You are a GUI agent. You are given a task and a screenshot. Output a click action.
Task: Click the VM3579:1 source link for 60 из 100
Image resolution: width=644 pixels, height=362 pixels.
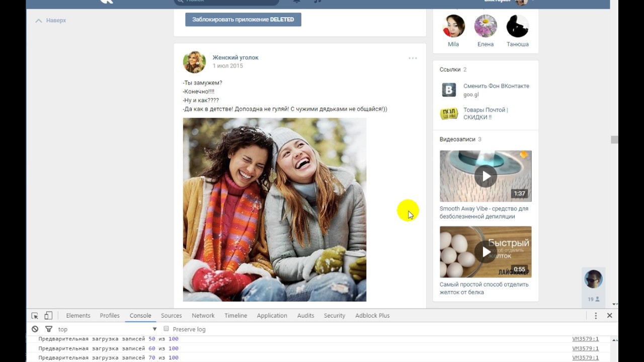[x=585, y=348]
